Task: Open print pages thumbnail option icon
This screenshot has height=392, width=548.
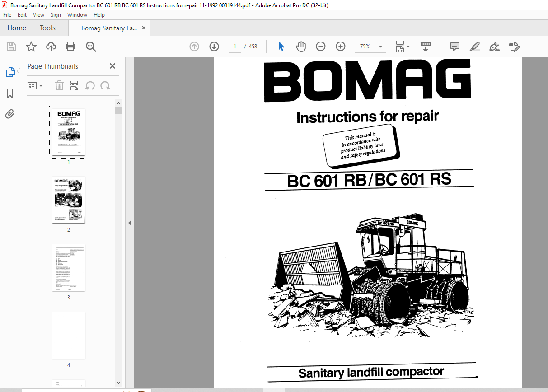Action: click(75, 85)
